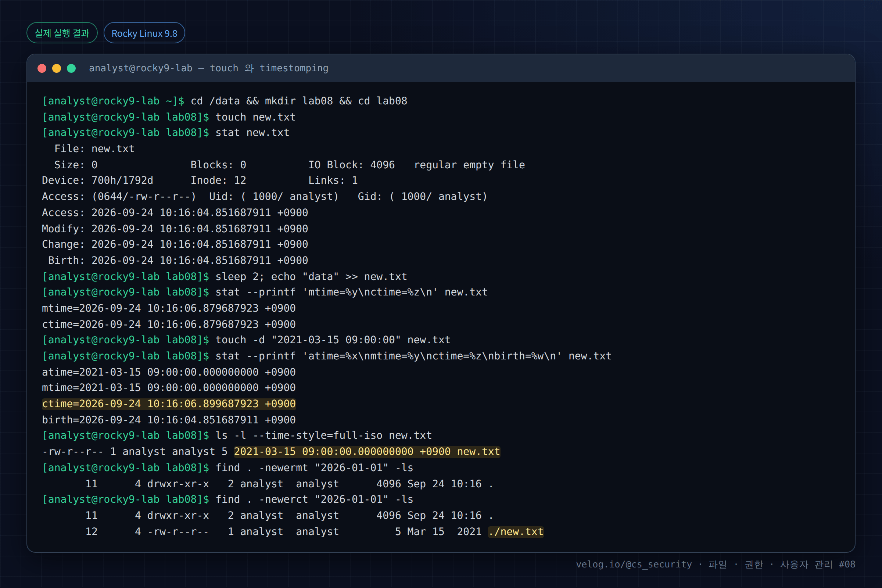Viewport: 882px width, 588px height.
Task: Click the 'find . -newermt "2026-01-01" -ls' command
Action: (314, 468)
